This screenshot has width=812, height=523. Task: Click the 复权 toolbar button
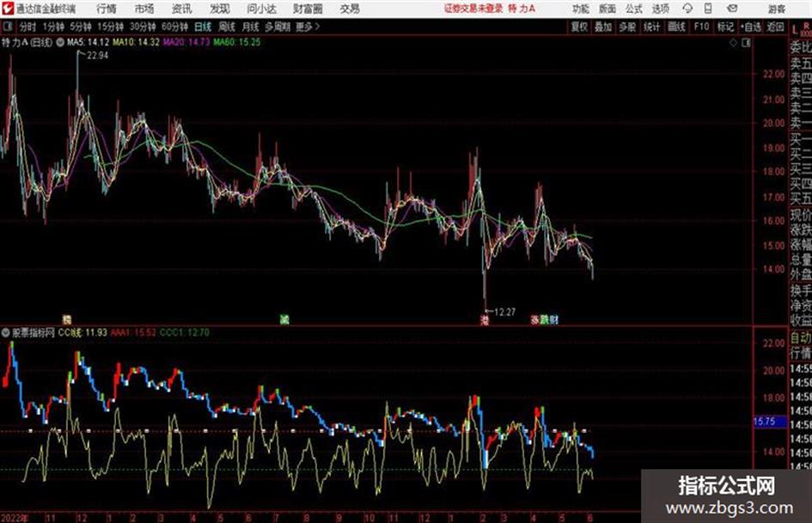click(579, 27)
